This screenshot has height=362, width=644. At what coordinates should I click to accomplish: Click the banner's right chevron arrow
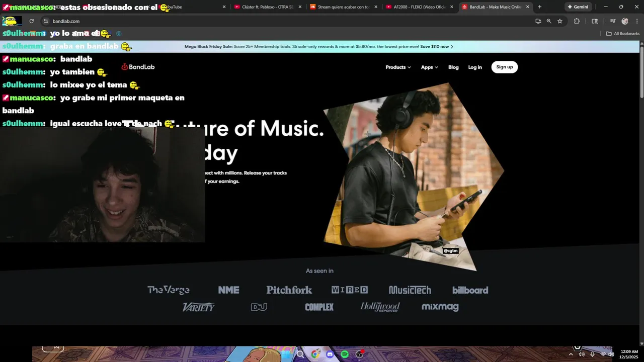(x=452, y=46)
